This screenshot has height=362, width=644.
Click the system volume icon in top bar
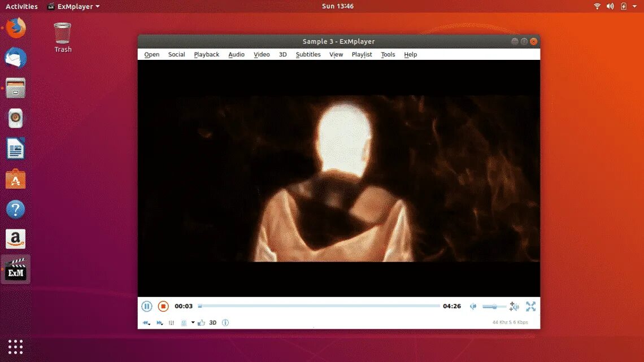(x=610, y=6)
